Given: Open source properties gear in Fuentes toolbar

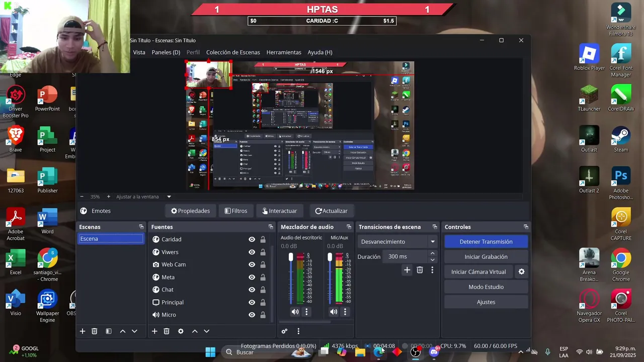Looking at the screenshot, I should point(181,331).
